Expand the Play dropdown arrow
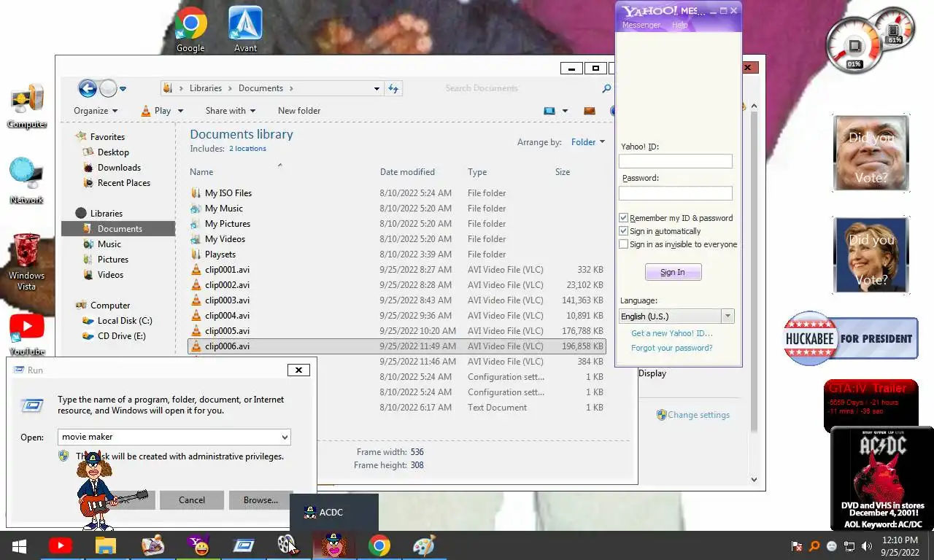The height and width of the screenshot is (560, 934). [180, 111]
